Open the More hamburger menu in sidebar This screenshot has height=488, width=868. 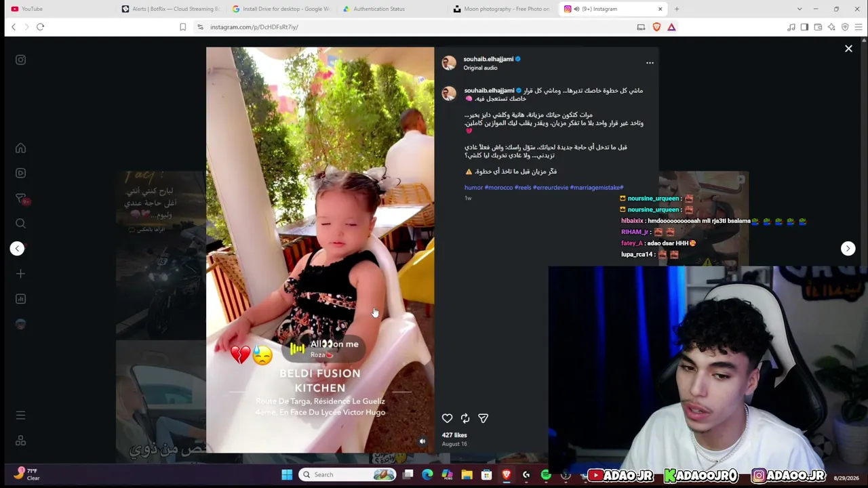coord(20,415)
